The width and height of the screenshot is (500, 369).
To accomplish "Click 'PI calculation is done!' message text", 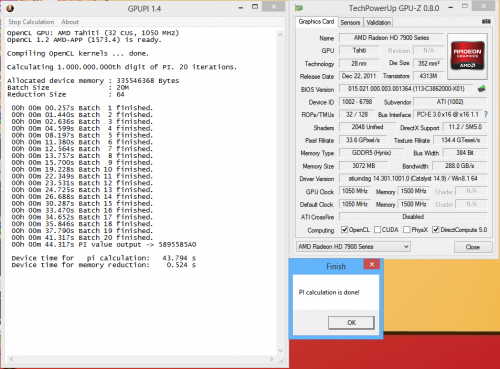I will point(329,292).
